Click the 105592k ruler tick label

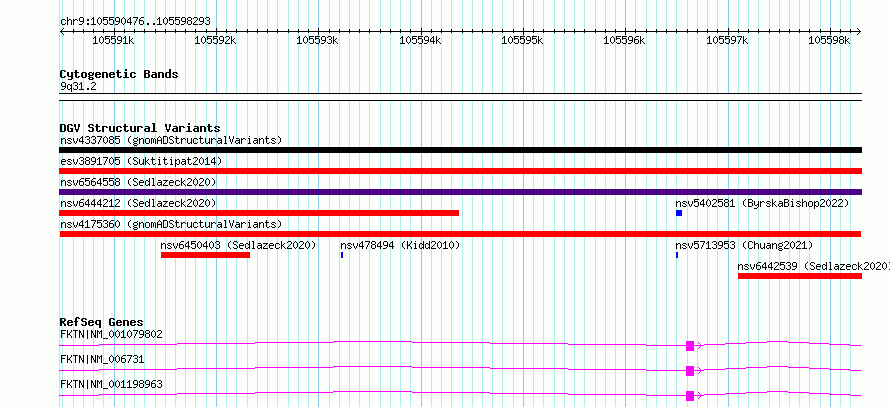pos(215,40)
